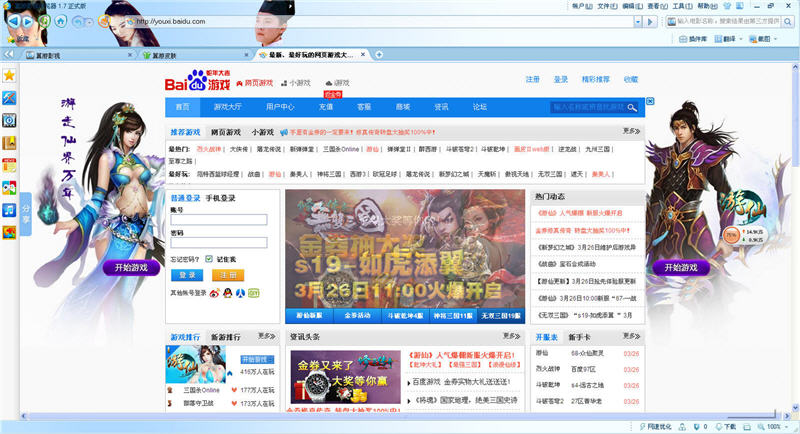This screenshot has width=800, height=434.
Task: Click the Baidu 游戏 logo
Action: coord(197,81)
